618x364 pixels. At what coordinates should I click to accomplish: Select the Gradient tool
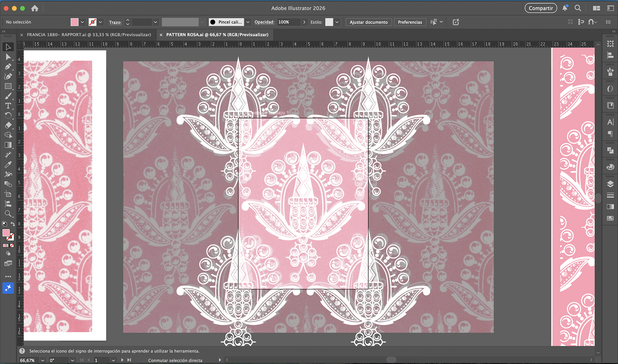(8, 145)
